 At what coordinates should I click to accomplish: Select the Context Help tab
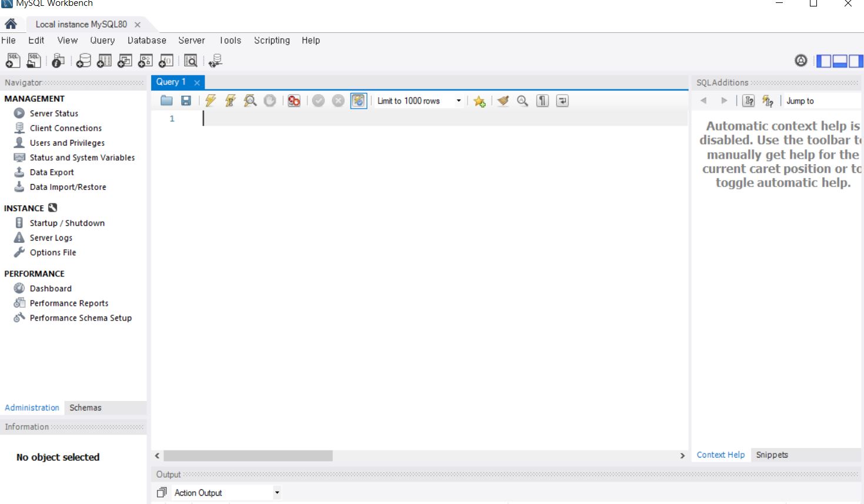click(720, 455)
